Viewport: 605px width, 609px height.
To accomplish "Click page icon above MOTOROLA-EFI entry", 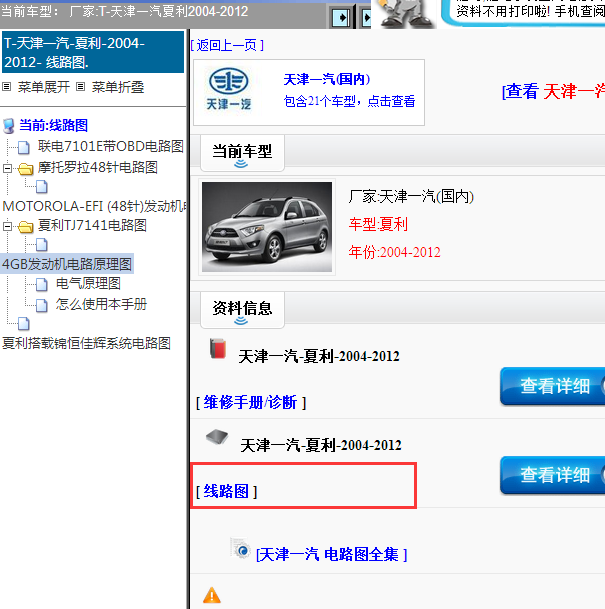I will tap(42, 187).
